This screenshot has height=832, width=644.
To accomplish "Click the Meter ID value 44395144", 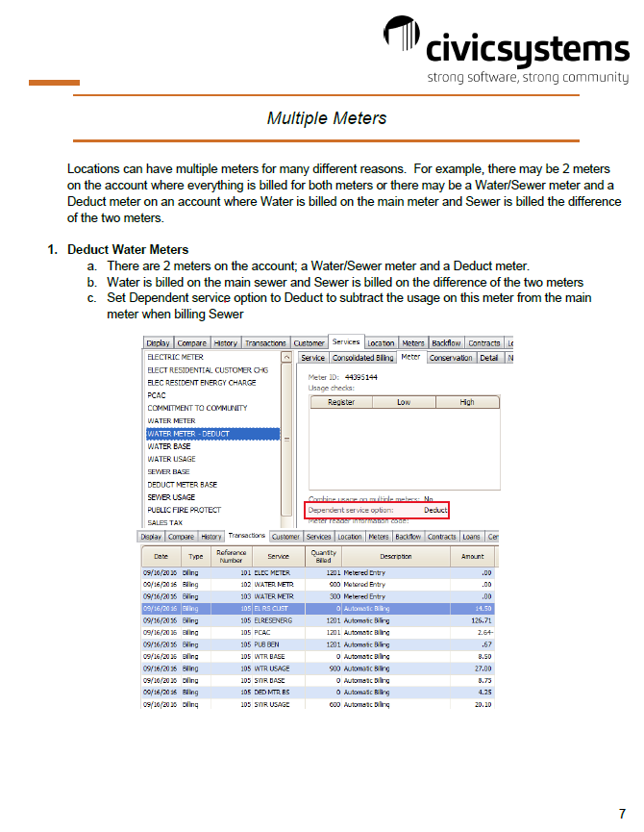I will [361, 377].
